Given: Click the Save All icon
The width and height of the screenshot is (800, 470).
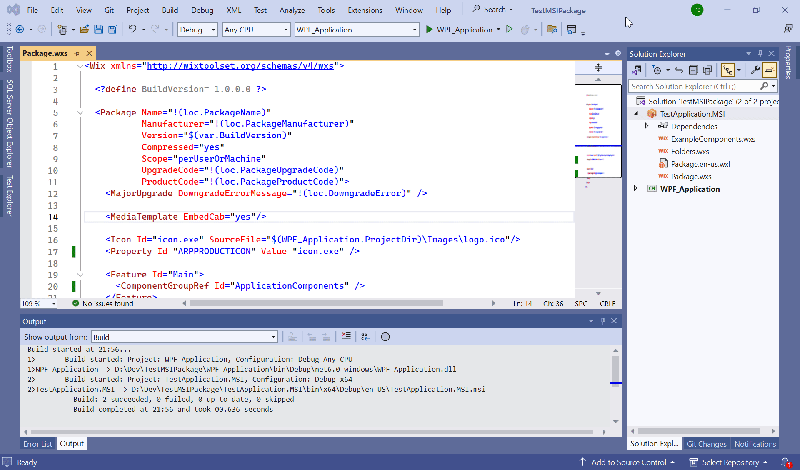Looking at the screenshot, I should click(x=112, y=30).
